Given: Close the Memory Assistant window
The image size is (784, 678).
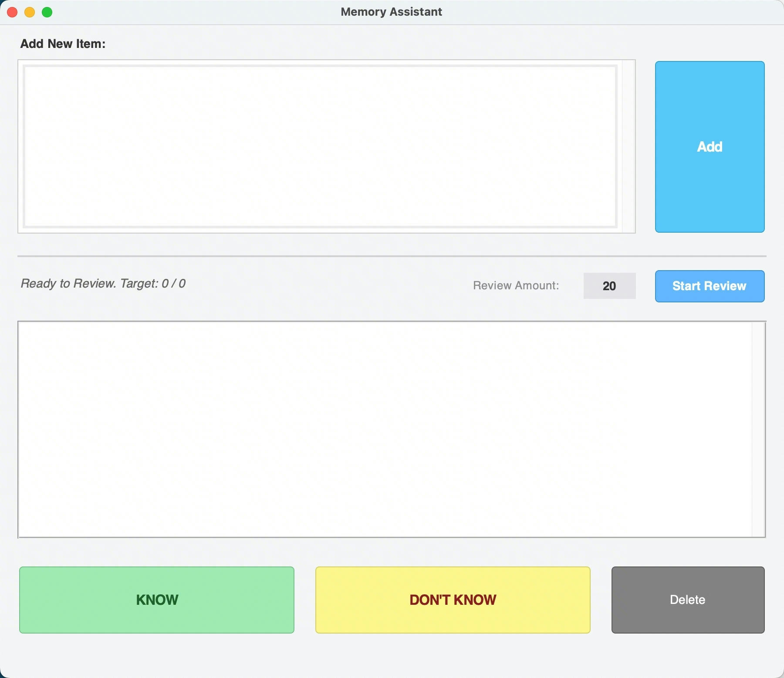Looking at the screenshot, I should [x=12, y=12].
